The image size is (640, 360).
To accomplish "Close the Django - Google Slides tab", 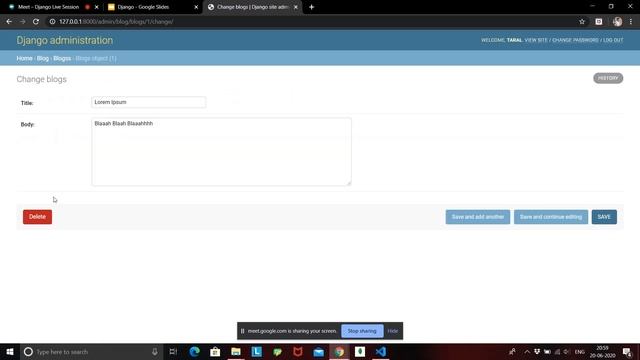I will tap(196, 7).
